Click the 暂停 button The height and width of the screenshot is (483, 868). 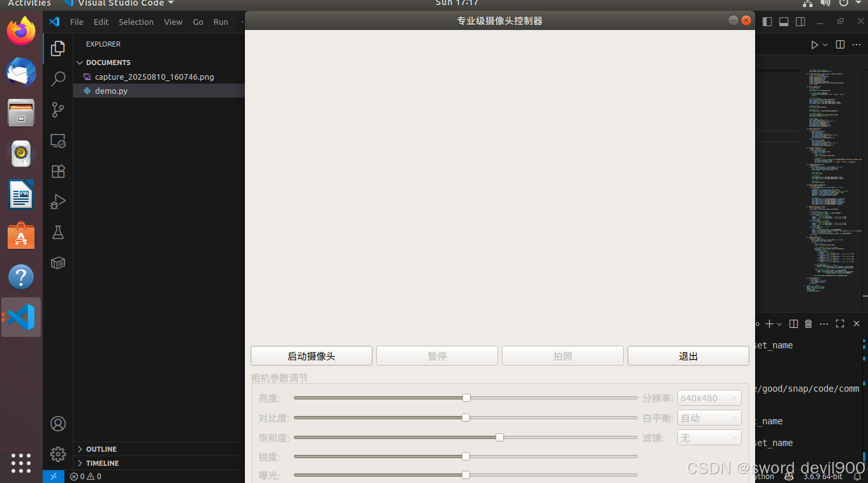[437, 356]
